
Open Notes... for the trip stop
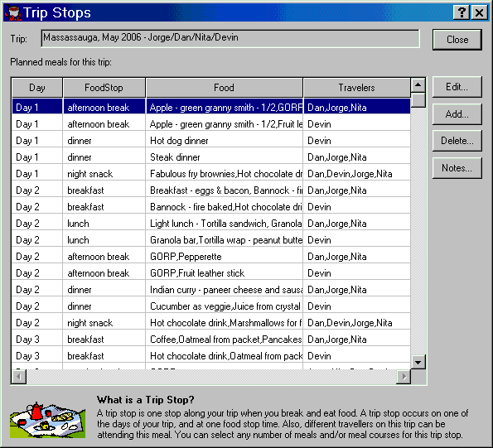coord(457,168)
